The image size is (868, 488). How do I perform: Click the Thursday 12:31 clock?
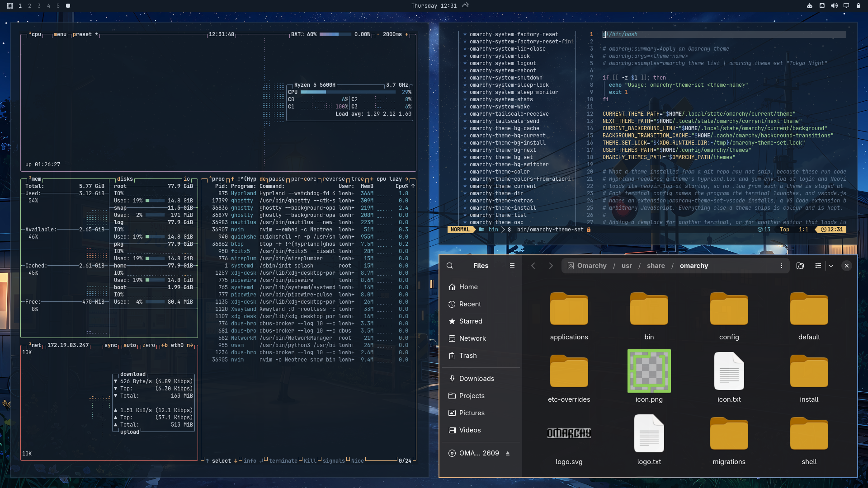tap(434, 6)
